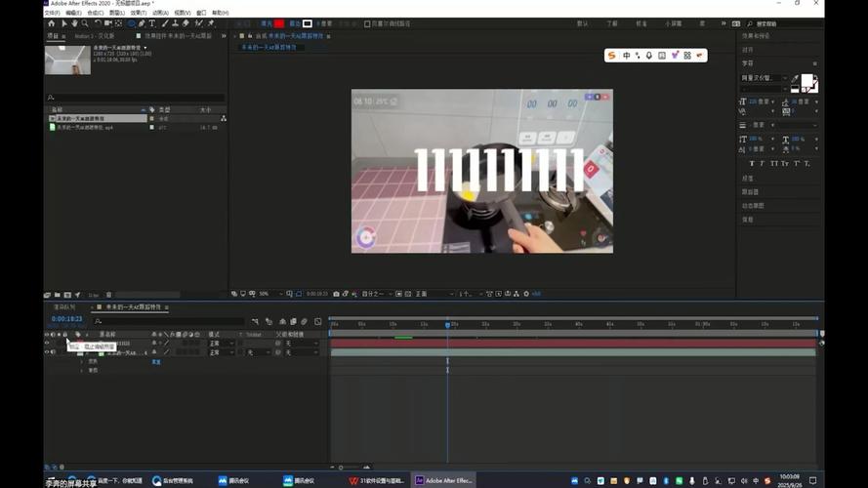Select the Hand tool

pyautogui.click(x=74, y=23)
